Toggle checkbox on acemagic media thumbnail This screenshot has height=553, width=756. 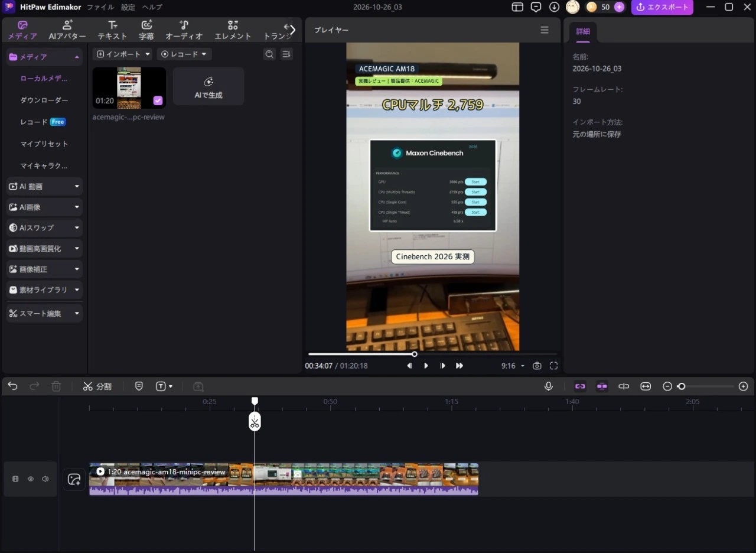[x=158, y=100]
